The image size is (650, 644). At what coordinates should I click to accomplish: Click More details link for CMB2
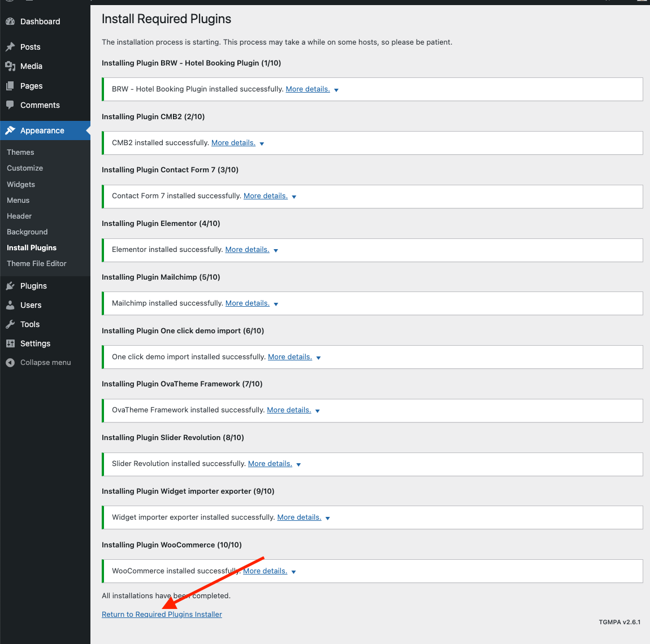coord(233,143)
